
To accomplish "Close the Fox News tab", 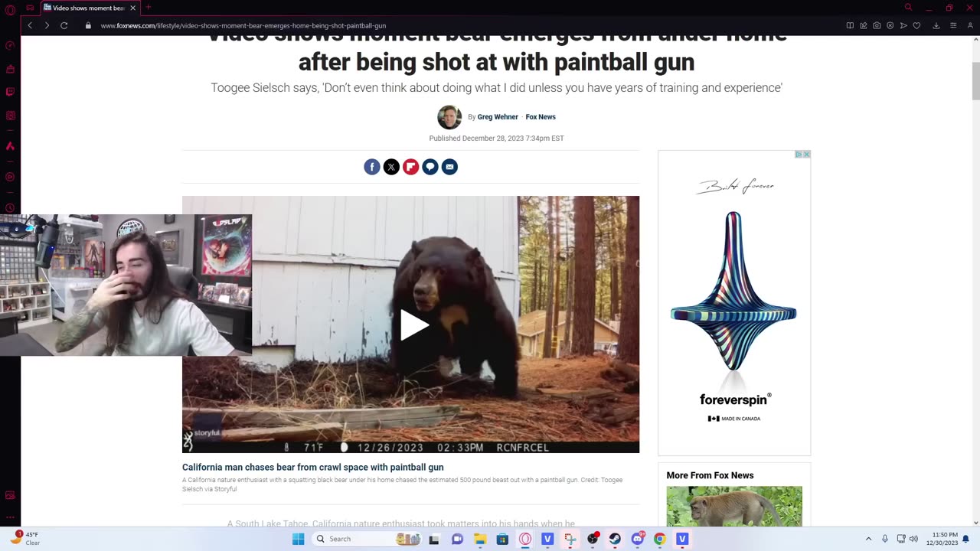I will tap(132, 8).
